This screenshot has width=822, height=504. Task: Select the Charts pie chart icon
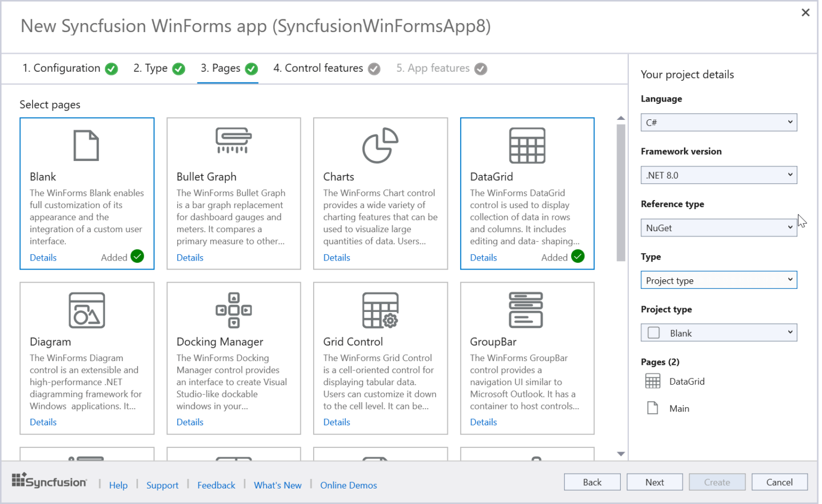pos(380,145)
